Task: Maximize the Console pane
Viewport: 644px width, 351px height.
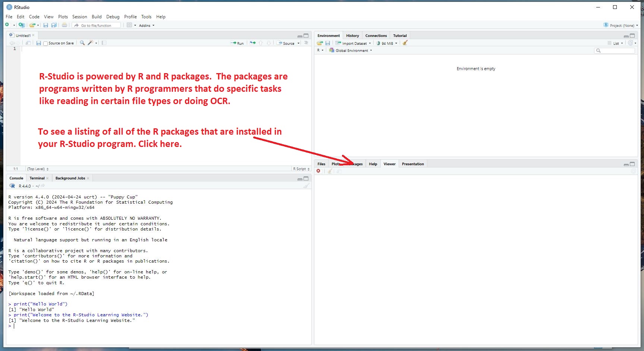Action: 306,179
